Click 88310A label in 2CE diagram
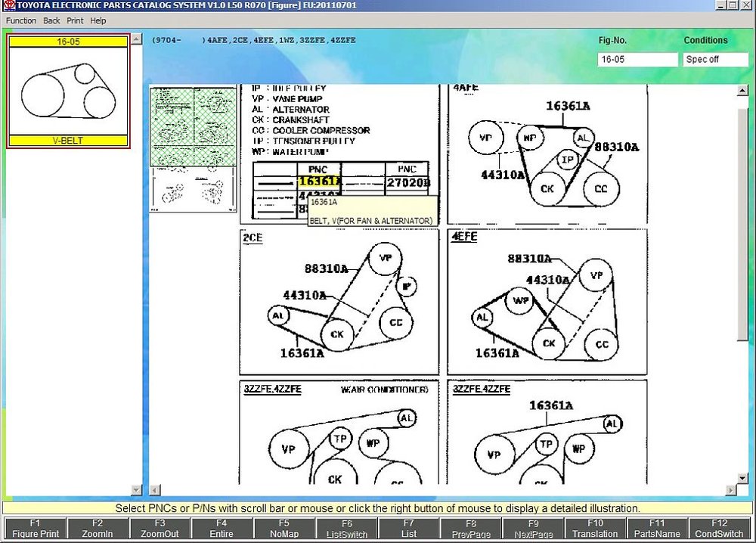This screenshot has width=756, height=543. [326, 268]
